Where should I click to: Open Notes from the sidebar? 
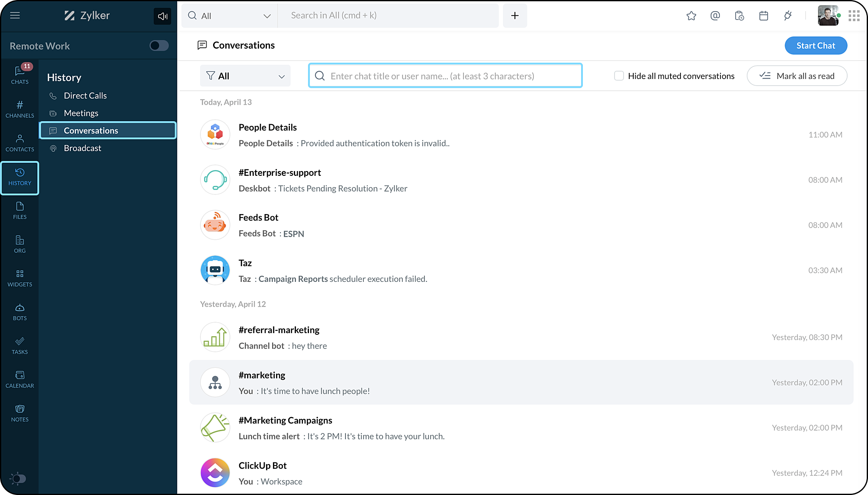pyautogui.click(x=20, y=413)
